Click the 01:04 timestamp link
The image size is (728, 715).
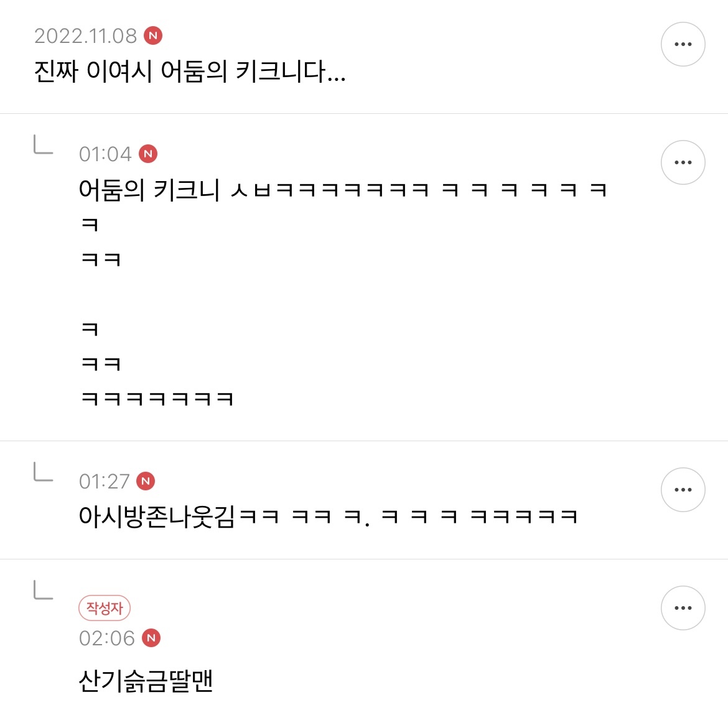105,154
